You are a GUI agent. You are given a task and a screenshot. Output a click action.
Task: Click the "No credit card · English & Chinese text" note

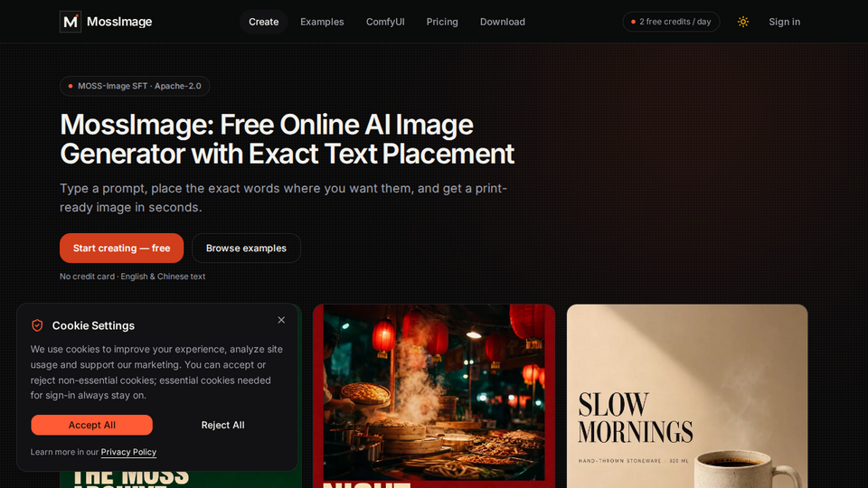tap(132, 277)
